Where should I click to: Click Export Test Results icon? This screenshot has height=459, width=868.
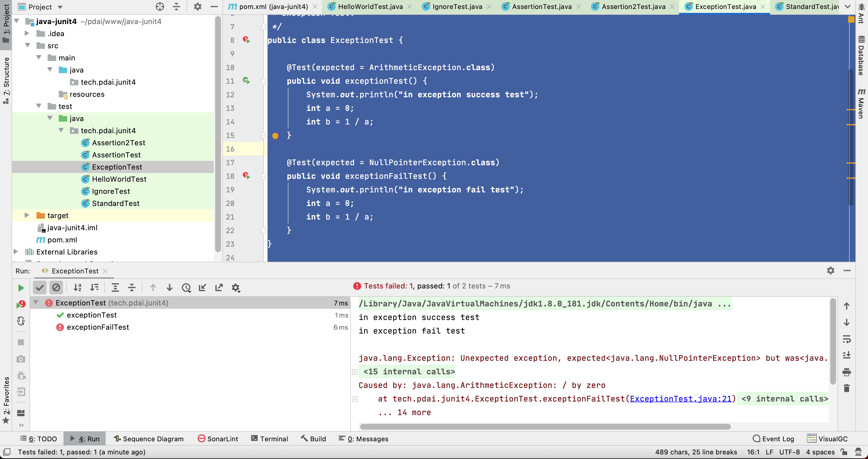219,288
